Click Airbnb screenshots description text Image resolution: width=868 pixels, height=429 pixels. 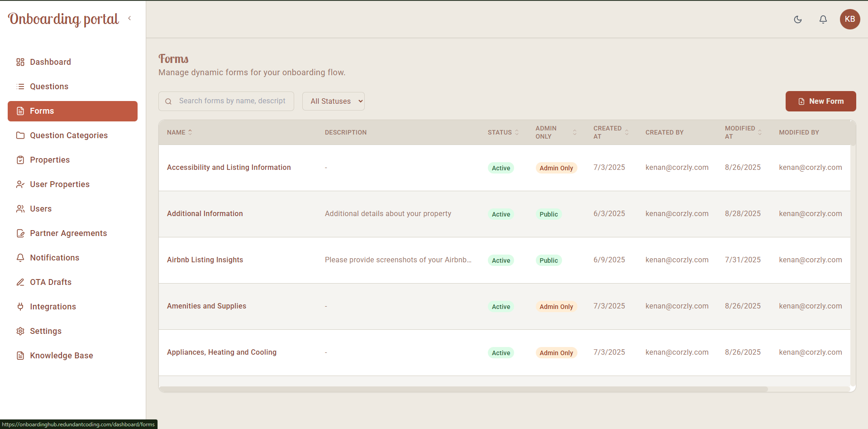point(398,260)
